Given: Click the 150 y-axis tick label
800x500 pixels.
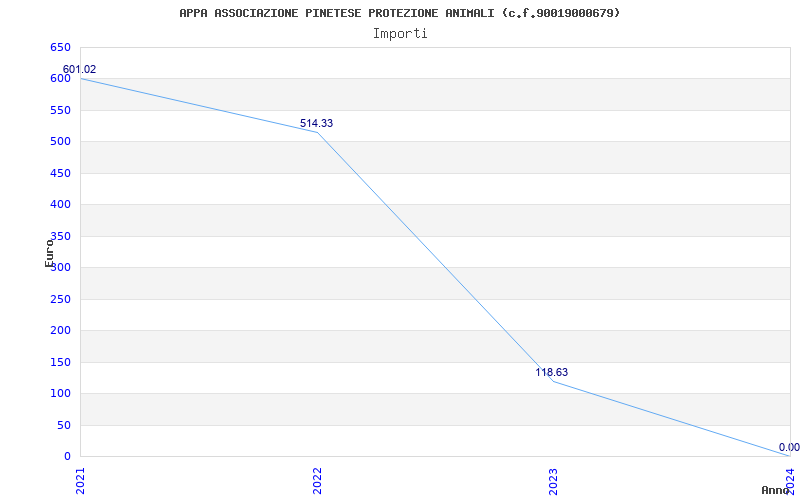Looking at the screenshot, I should (x=60, y=362).
